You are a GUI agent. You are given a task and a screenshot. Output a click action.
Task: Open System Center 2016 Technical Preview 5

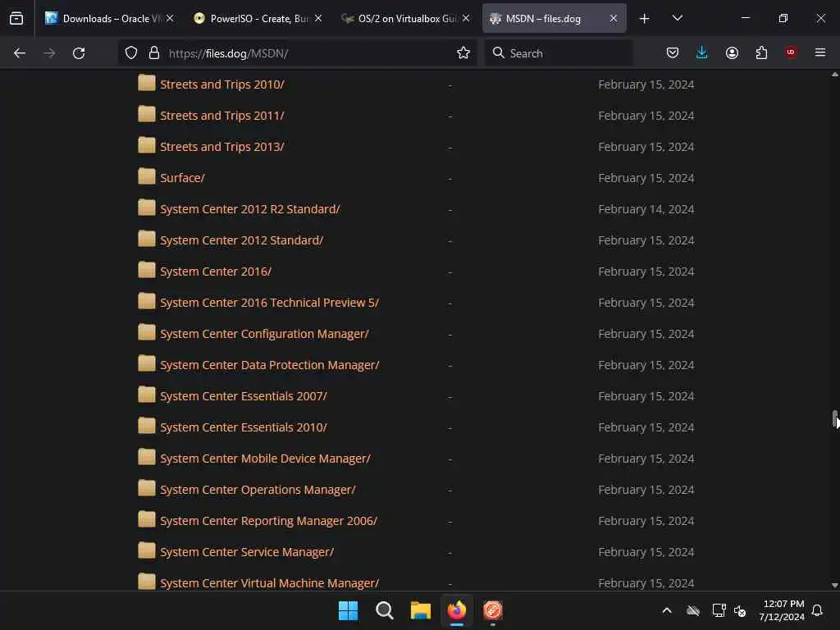tap(269, 303)
